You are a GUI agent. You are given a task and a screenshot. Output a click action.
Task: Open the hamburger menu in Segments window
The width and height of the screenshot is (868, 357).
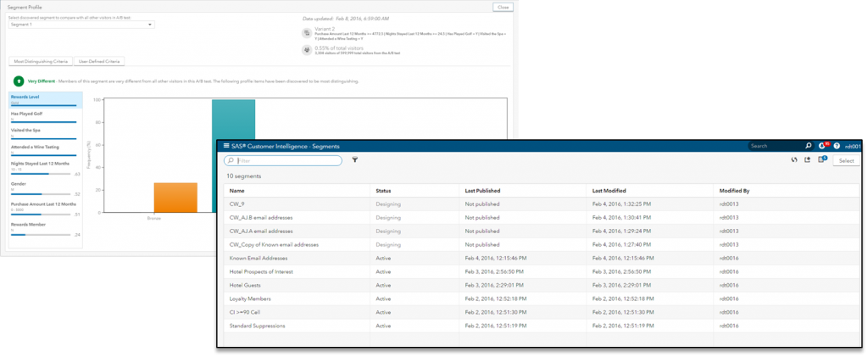(x=225, y=146)
